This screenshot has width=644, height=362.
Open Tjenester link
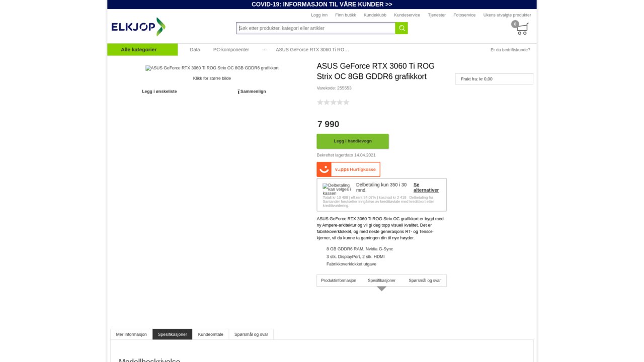click(x=437, y=15)
